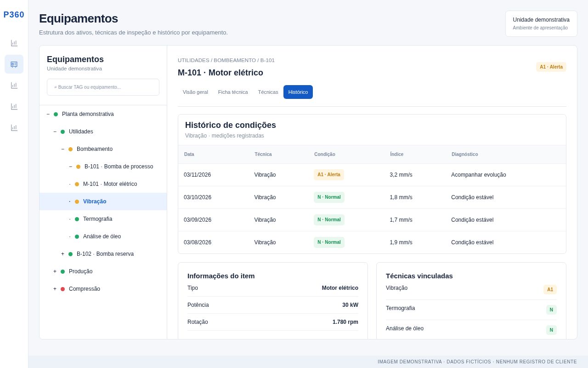Select the bottommost chart icon in the sidebar

(x=14, y=128)
